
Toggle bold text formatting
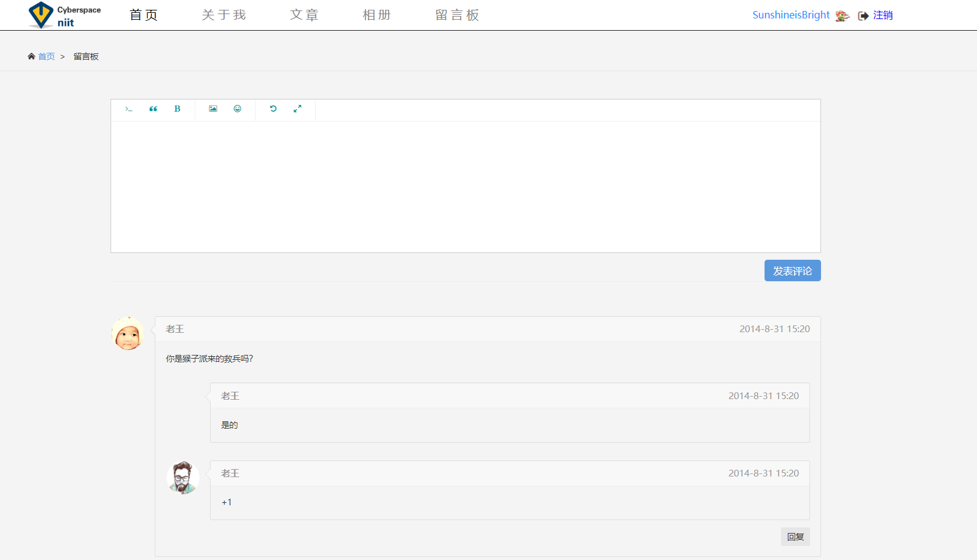coord(177,109)
